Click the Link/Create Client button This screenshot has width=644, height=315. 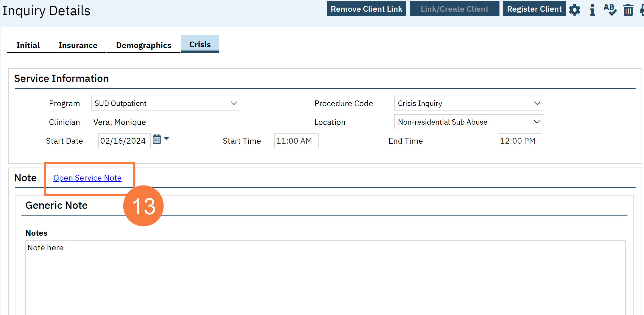454,9
